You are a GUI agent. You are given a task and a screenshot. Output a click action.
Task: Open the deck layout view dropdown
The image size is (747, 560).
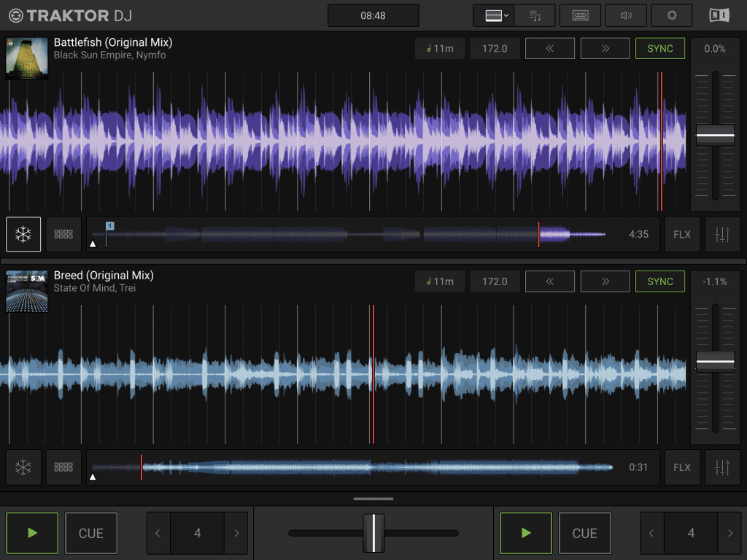pos(493,15)
